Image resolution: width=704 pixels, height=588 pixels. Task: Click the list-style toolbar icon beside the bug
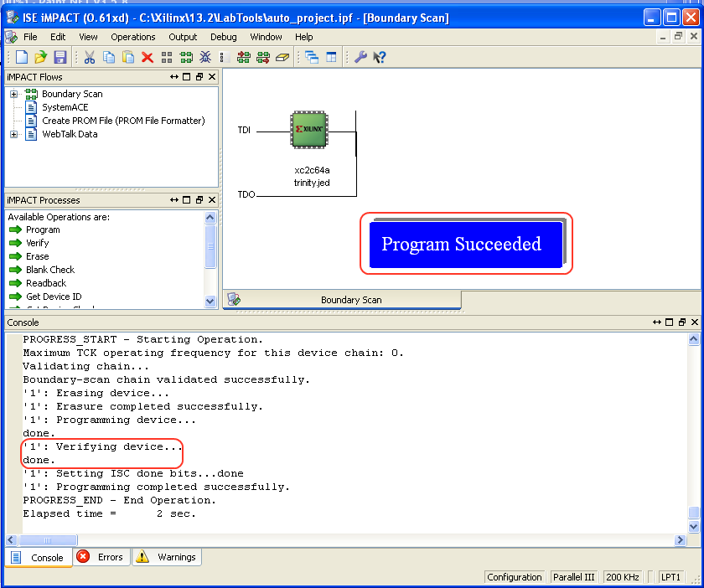pyautogui.click(x=225, y=57)
